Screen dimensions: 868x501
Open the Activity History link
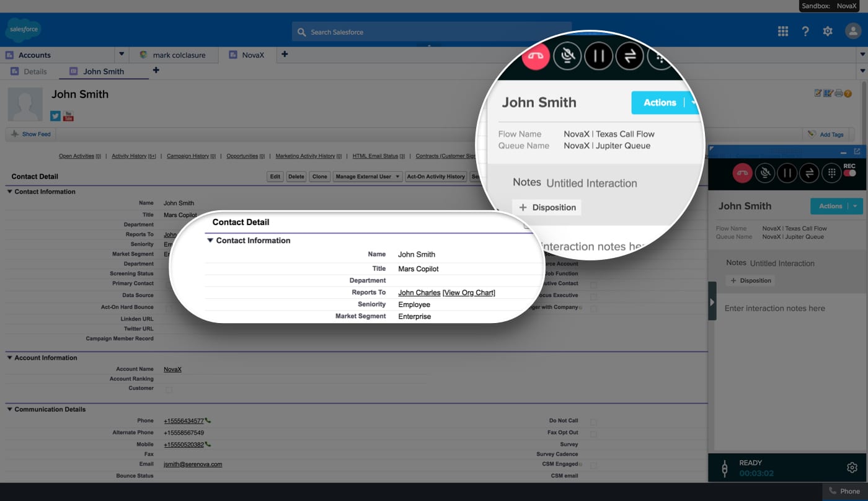coord(134,156)
